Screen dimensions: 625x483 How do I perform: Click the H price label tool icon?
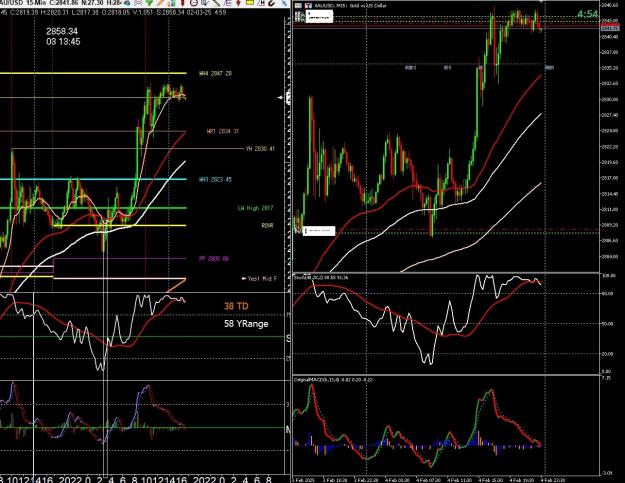(x=261, y=3)
